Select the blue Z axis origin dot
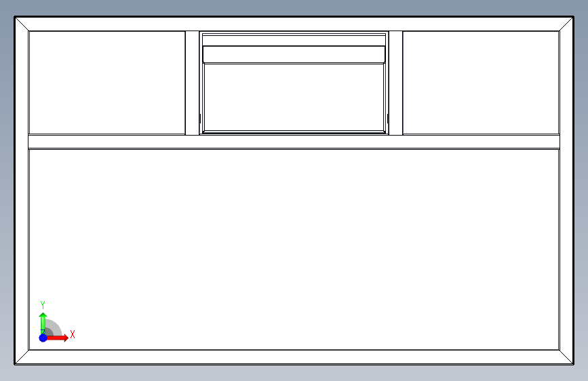The image size is (588, 381). click(x=43, y=338)
